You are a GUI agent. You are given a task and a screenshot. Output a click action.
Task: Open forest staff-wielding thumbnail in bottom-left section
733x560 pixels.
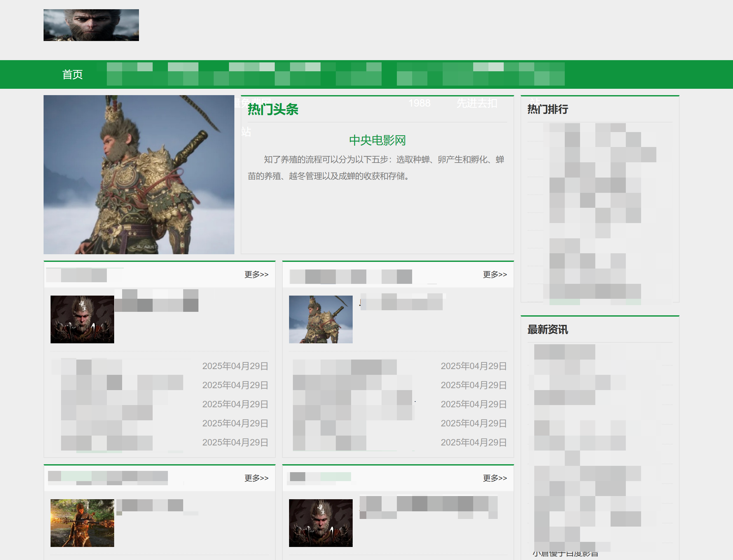point(82,523)
